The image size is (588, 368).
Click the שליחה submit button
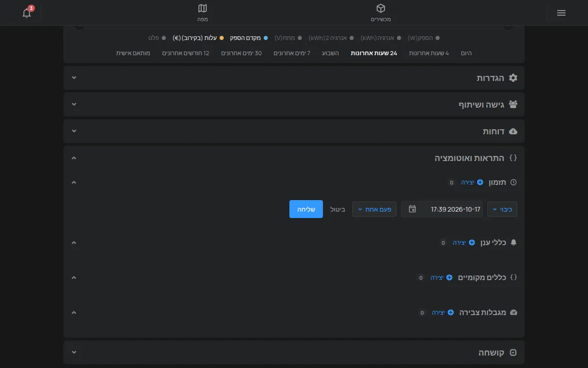pos(306,209)
